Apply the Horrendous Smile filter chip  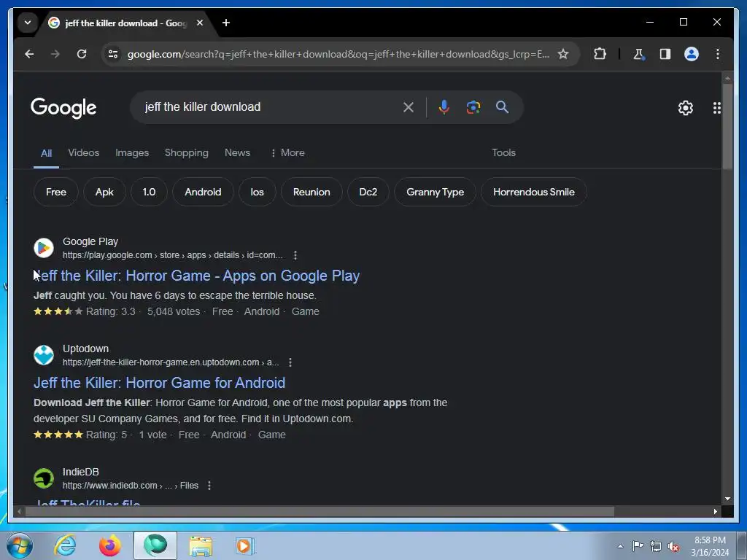click(x=534, y=192)
